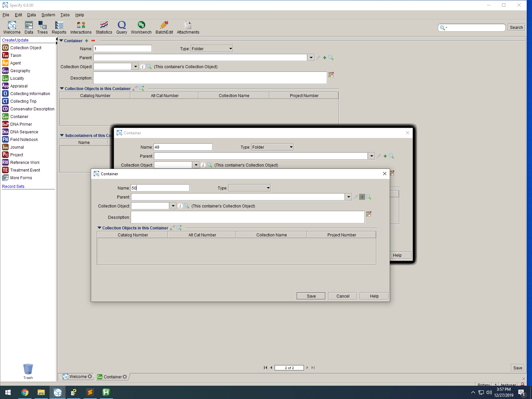This screenshot has height=399, width=532.
Task: Open the Parent field dropdown in the front dialog
Action: [348, 197]
